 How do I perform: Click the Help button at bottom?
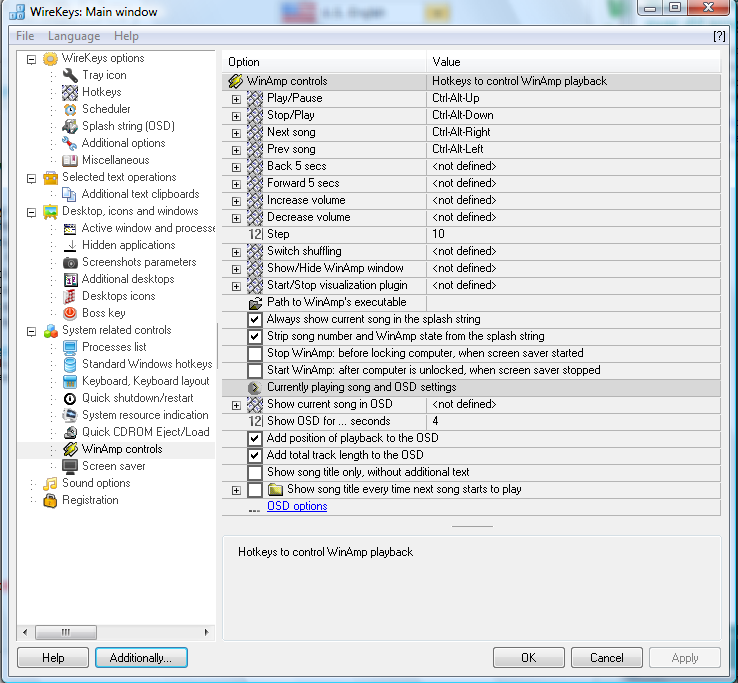point(53,658)
